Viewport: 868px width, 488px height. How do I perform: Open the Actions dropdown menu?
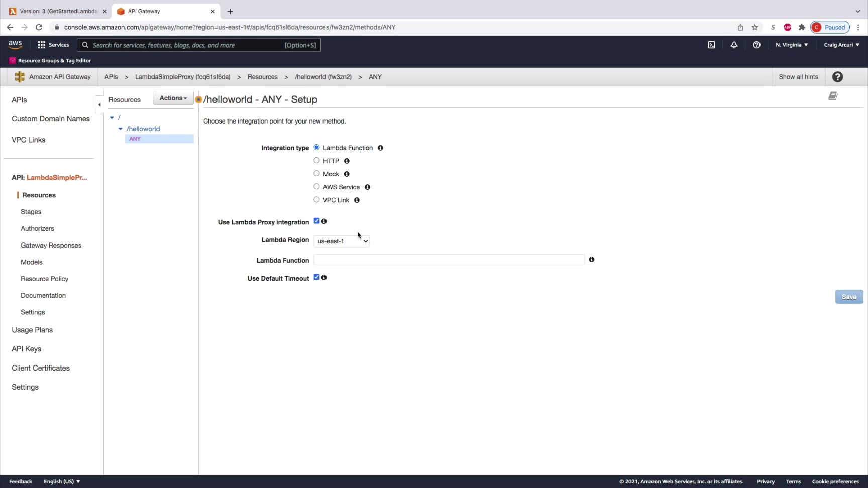pyautogui.click(x=173, y=98)
